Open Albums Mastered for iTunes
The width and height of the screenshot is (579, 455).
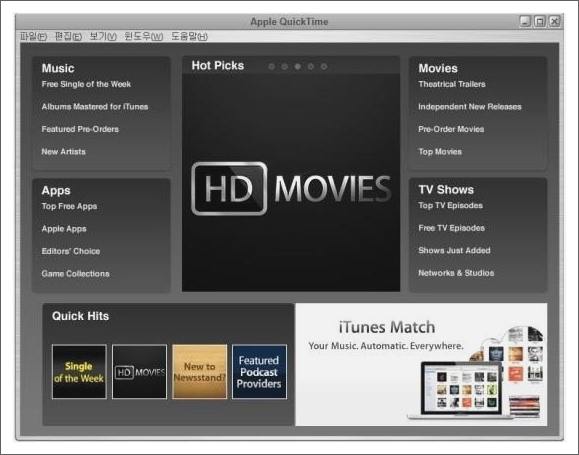click(x=95, y=107)
